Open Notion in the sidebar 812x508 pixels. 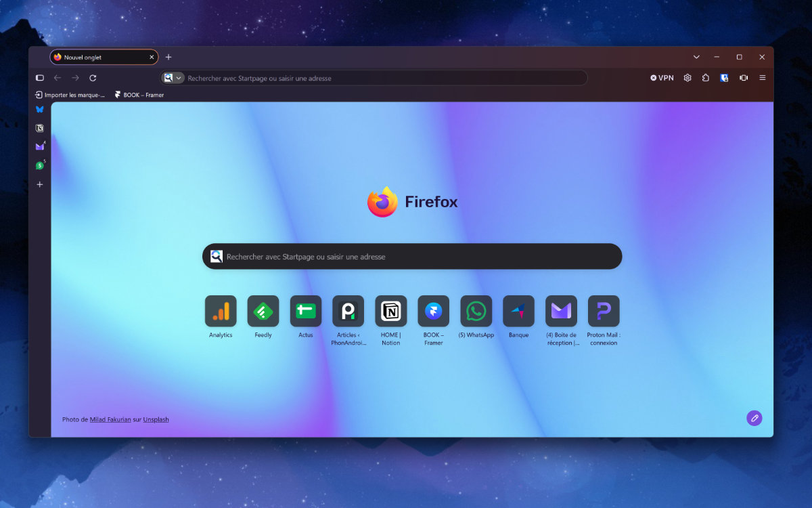pos(40,128)
